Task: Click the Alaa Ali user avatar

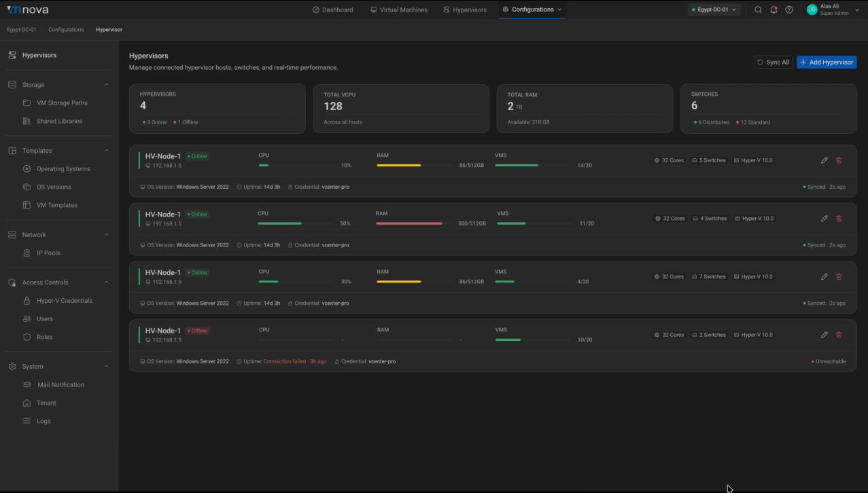Action: 812,10
